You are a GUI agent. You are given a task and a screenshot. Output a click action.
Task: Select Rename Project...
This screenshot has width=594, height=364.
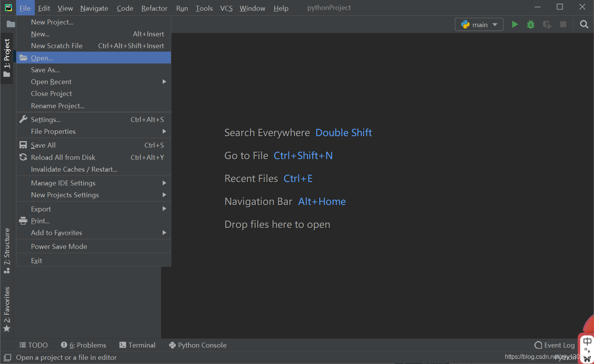click(94, 106)
